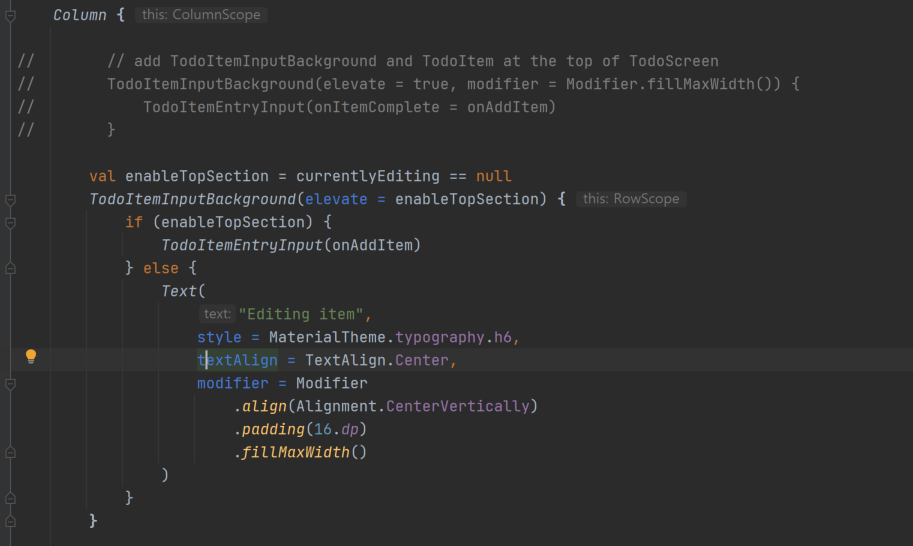Click 'currentlyEditing' in the val line
Screen dimensions: 913x546
367,176
